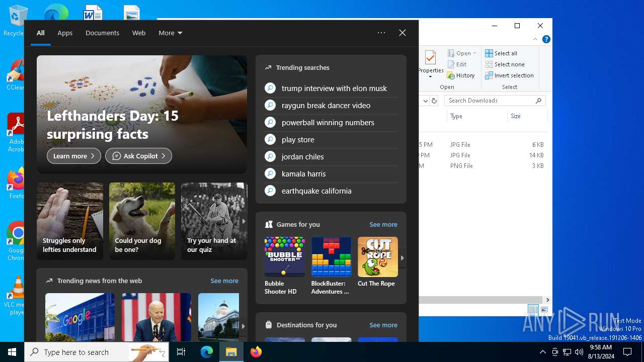The height and width of the screenshot is (362, 644).
Task: Click Learn more on Lefthanders Day
Action: (74, 156)
